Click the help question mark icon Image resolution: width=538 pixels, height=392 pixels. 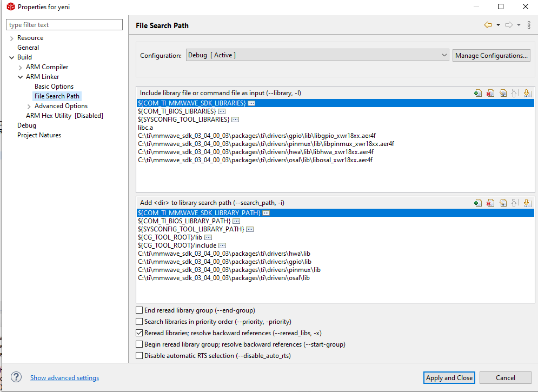(16, 377)
